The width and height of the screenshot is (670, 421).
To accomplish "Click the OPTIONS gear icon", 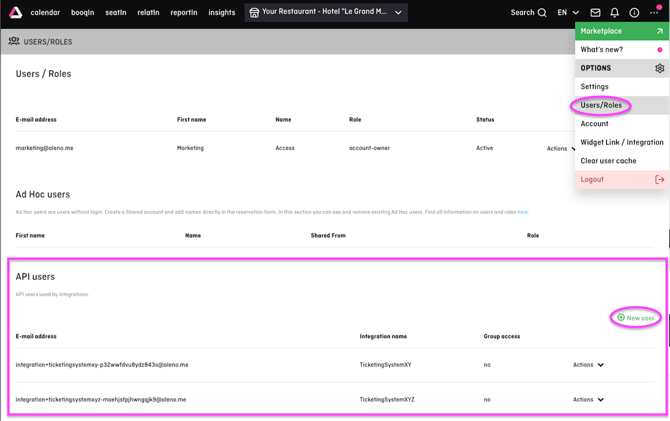I will [660, 68].
